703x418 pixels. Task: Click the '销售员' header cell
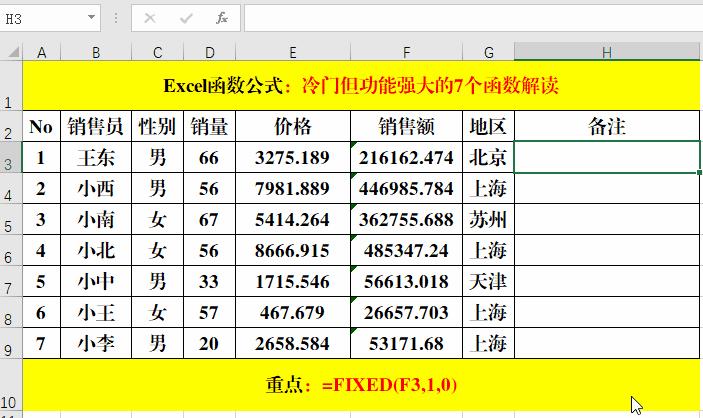pos(96,126)
